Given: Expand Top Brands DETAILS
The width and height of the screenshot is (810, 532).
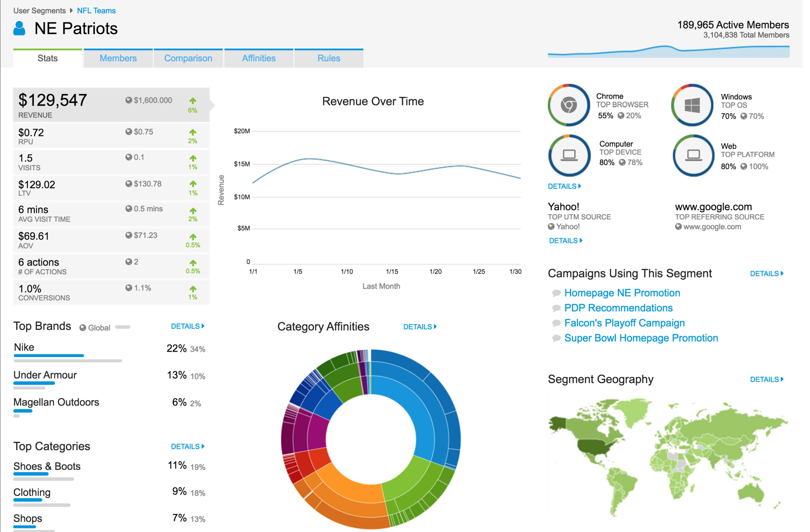Looking at the screenshot, I should click(188, 326).
